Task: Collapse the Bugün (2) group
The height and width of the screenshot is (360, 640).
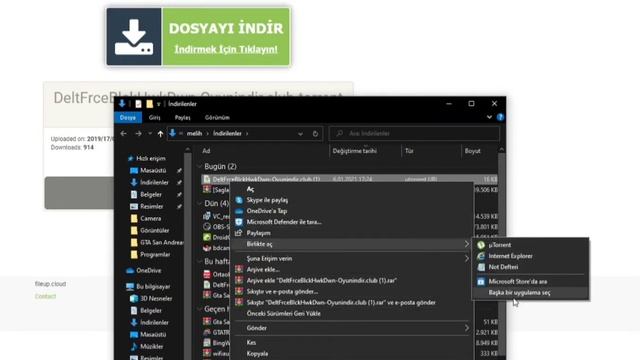Action: tap(200, 167)
